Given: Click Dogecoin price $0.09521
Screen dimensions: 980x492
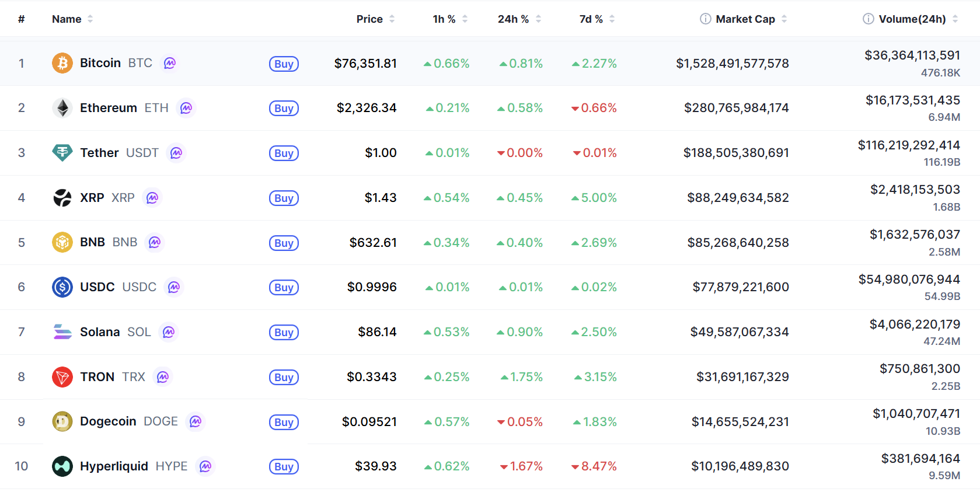Looking at the screenshot, I should (x=369, y=421).
